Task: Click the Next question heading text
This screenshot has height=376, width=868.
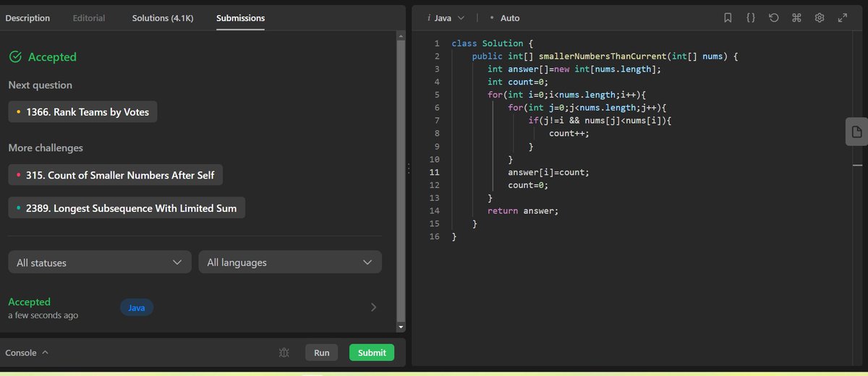Action: 41,85
